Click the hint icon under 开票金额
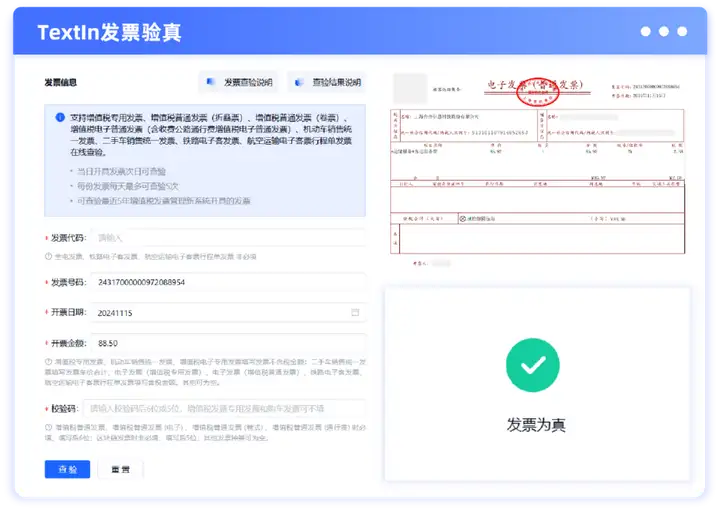Image resolution: width=720 pixels, height=511 pixels. tap(48, 362)
